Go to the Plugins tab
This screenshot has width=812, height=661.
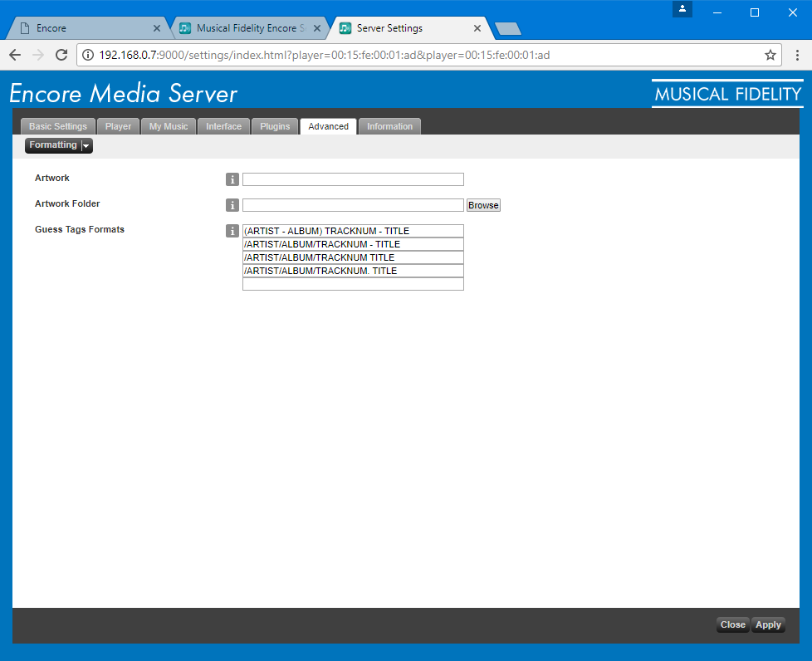275,126
